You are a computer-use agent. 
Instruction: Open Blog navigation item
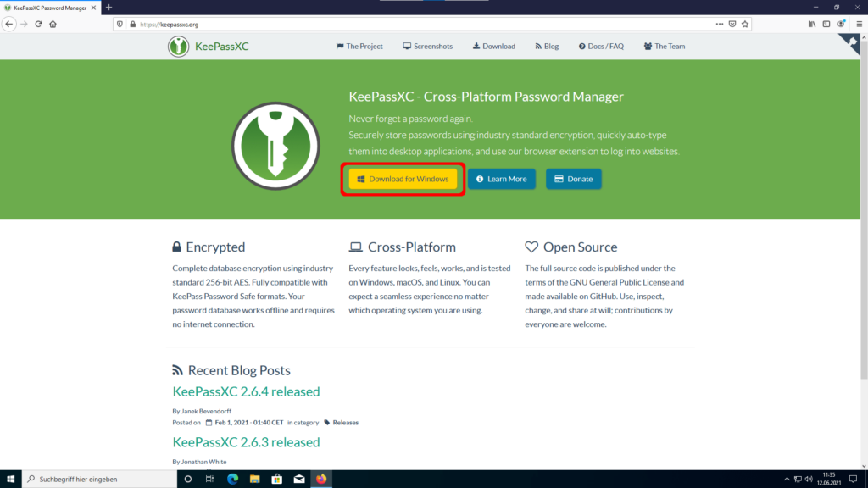[x=547, y=47]
